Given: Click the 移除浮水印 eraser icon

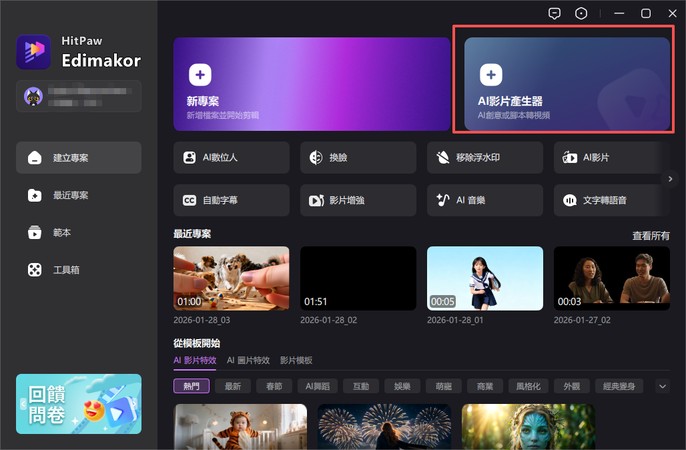Looking at the screenshot, I should [443, 157].
